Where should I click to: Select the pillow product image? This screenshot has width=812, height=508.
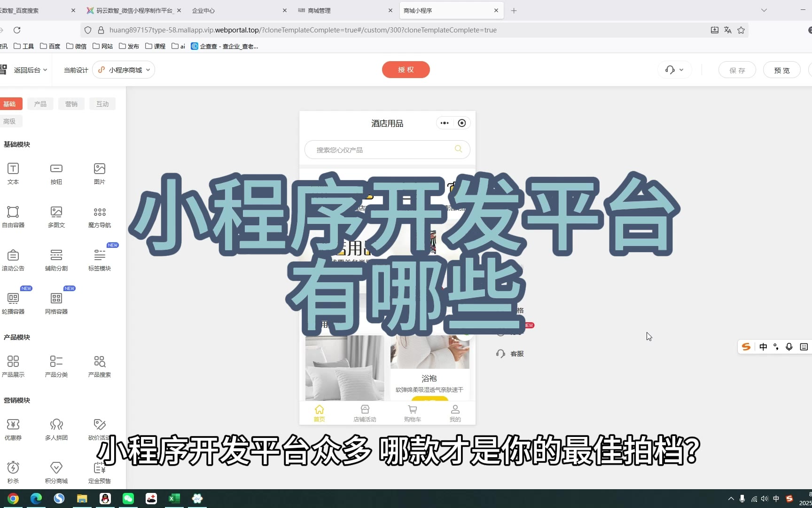pos(345,368)
